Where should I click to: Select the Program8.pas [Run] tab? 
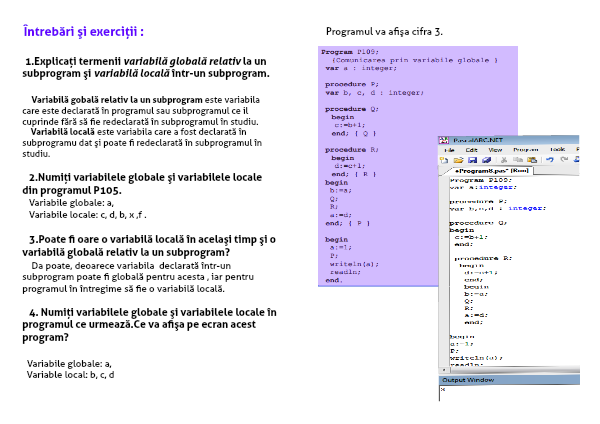click(x=492, y=171)
